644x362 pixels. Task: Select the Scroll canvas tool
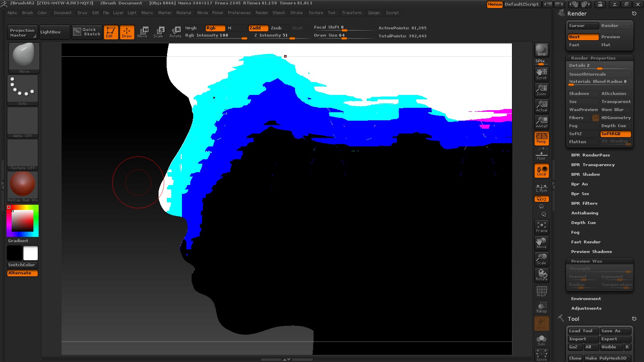(541, 74)
